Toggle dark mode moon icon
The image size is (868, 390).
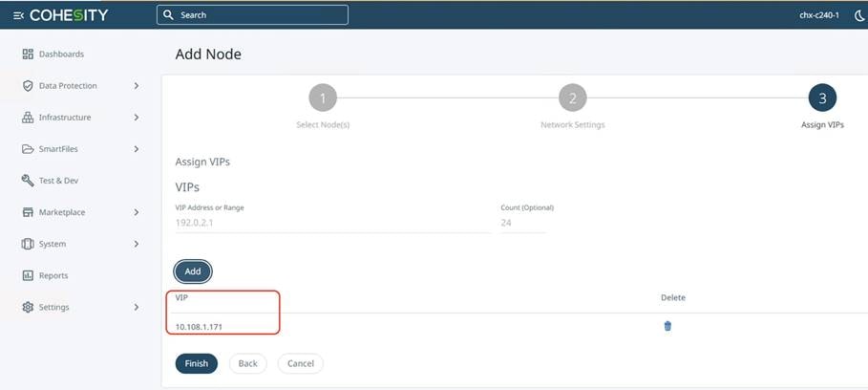pyautogui.click(x=859, y=15)
